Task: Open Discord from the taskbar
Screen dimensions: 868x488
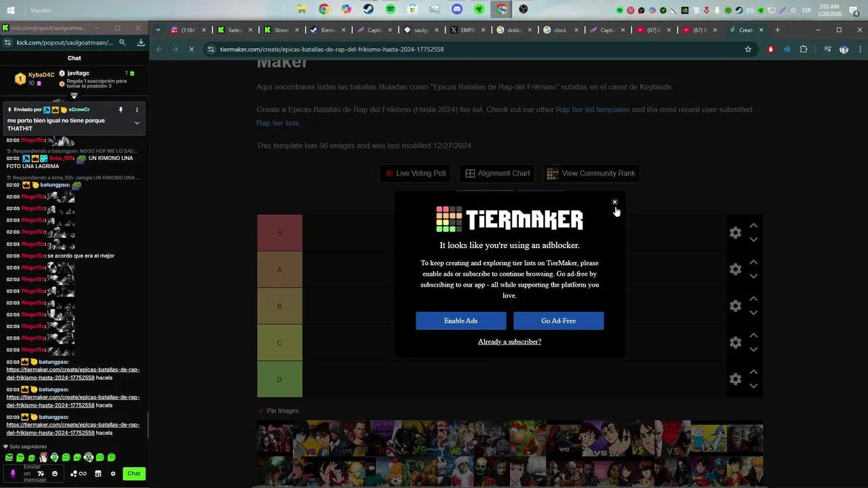Action: pos(457,9)
